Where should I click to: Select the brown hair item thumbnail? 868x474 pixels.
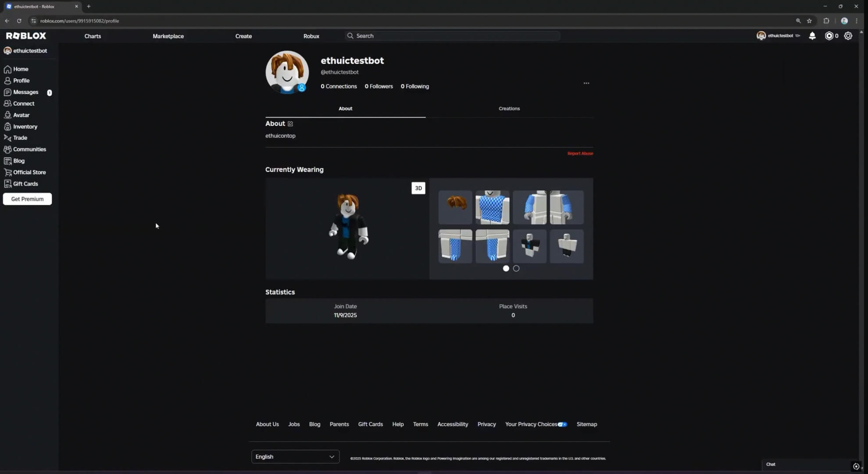tap(455, 207)
